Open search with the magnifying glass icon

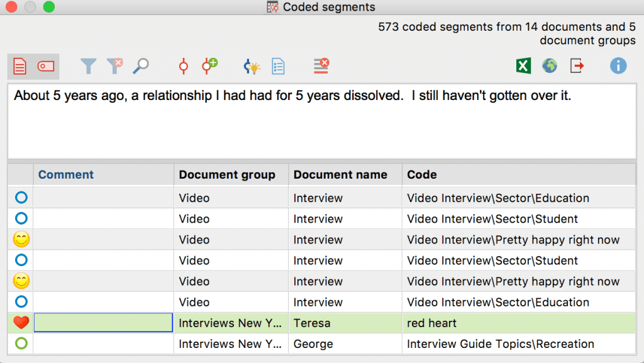point(141,66)
